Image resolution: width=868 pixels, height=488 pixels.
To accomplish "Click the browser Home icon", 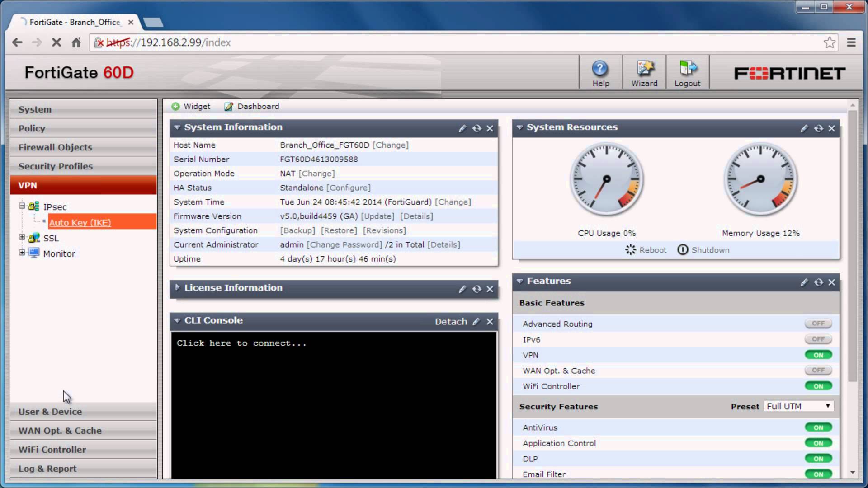I will click(76, 42).
